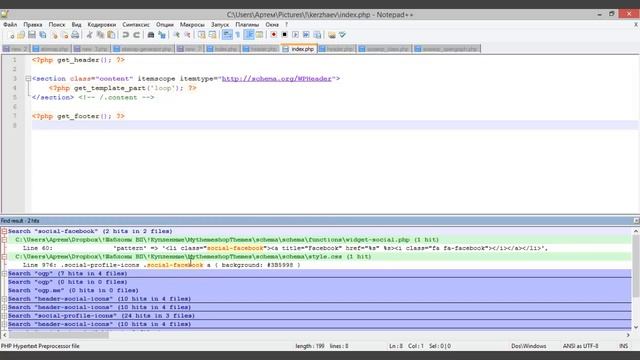Follow the http://schema.org/WPHeader link

276,78
